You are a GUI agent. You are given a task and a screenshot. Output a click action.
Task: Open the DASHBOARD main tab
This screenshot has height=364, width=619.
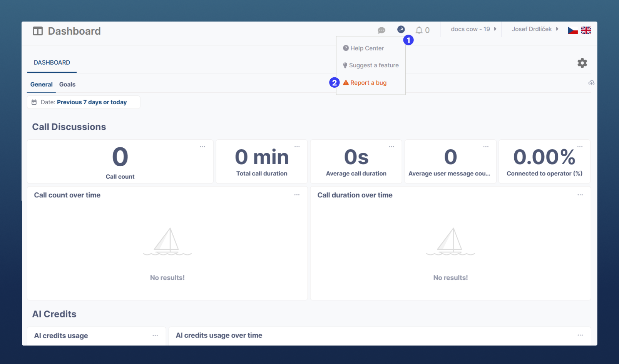pos(52,63)
